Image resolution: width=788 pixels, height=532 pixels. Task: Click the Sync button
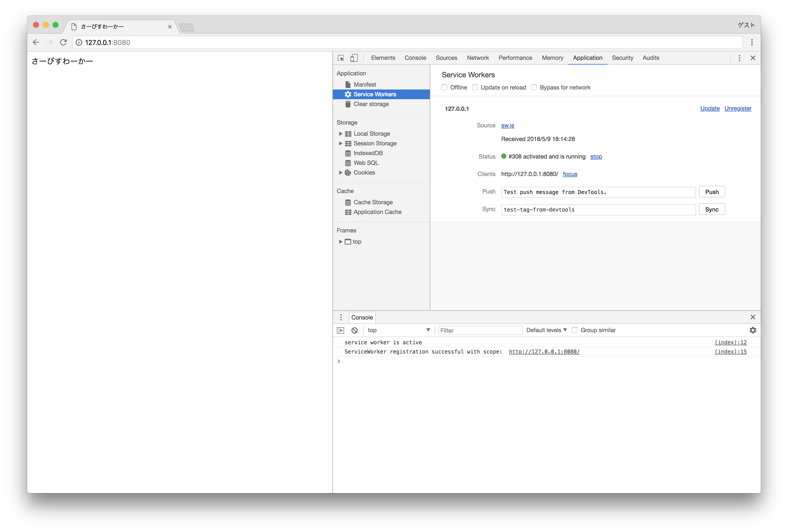(x=712, y=210)
